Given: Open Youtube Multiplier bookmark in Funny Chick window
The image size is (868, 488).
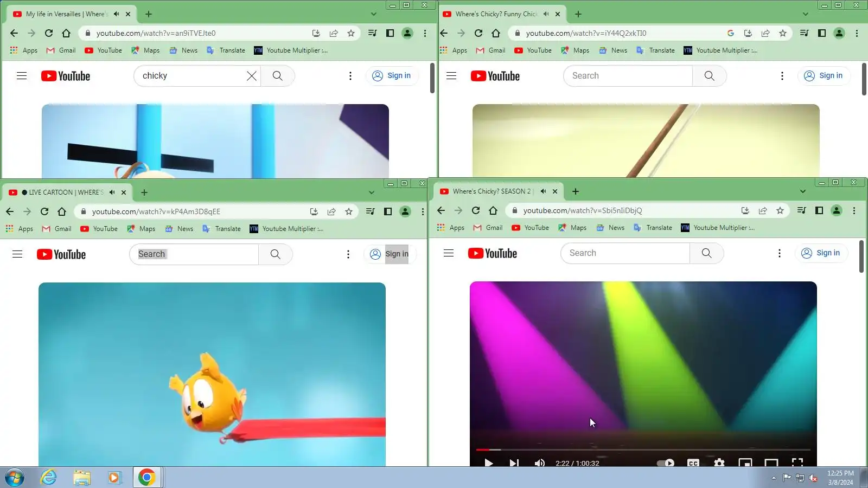Looking at the screenshot, I should [x=720, y=50].
